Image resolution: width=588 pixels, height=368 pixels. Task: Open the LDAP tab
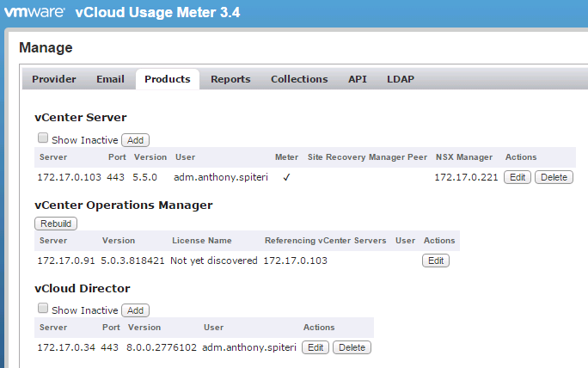401,79
